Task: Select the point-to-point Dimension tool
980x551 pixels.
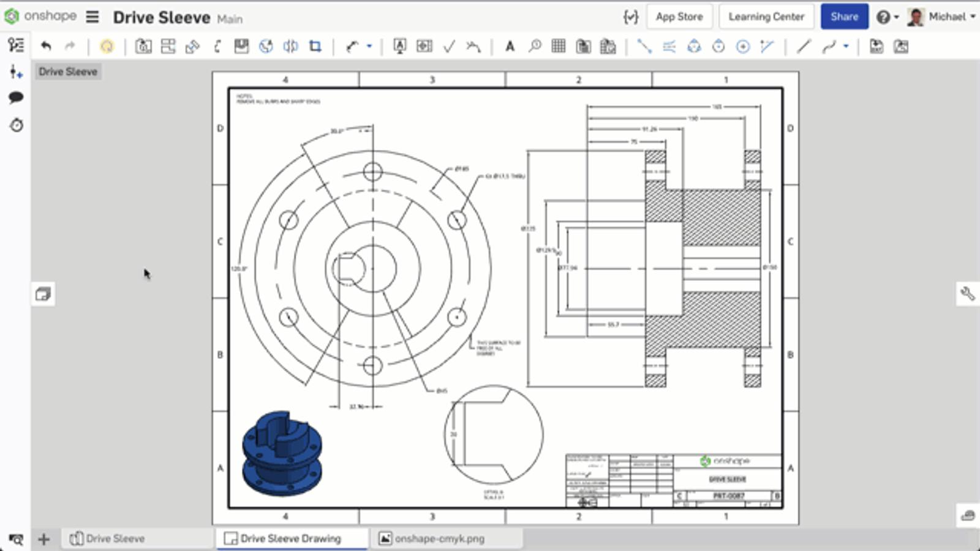Action: click(x=644, y=47)
